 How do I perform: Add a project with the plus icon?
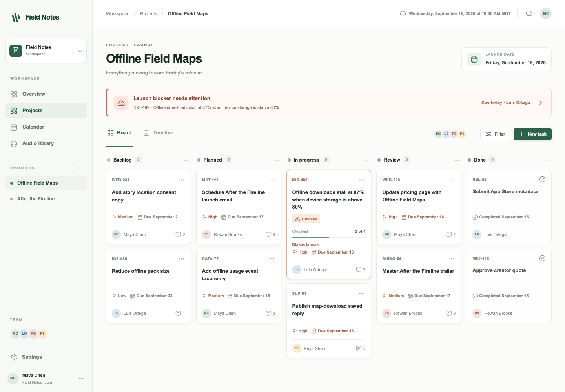[79, 168]
